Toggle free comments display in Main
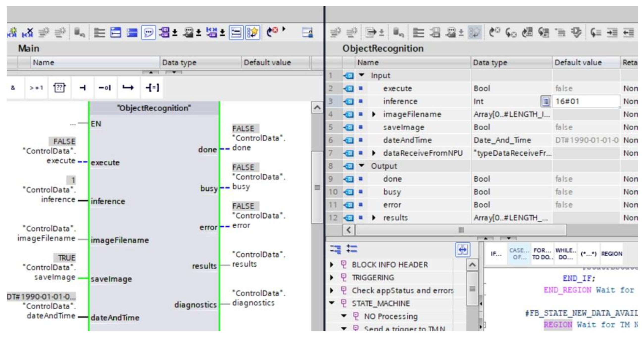This screenshot has width=644, height=339. (x=149, y=32)
